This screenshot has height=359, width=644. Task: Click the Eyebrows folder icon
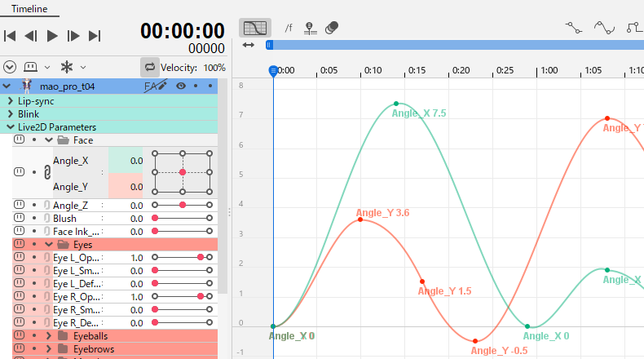tap(63, 348)
